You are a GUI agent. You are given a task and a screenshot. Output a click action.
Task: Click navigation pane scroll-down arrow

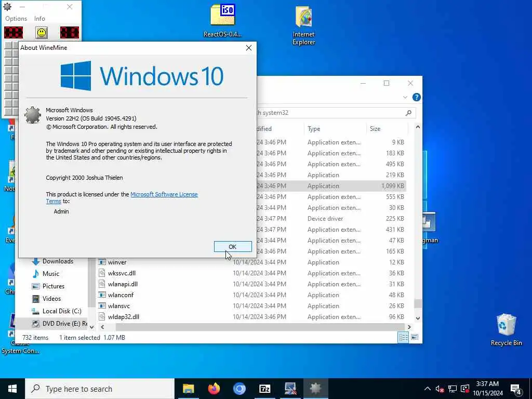coord(91,327)
